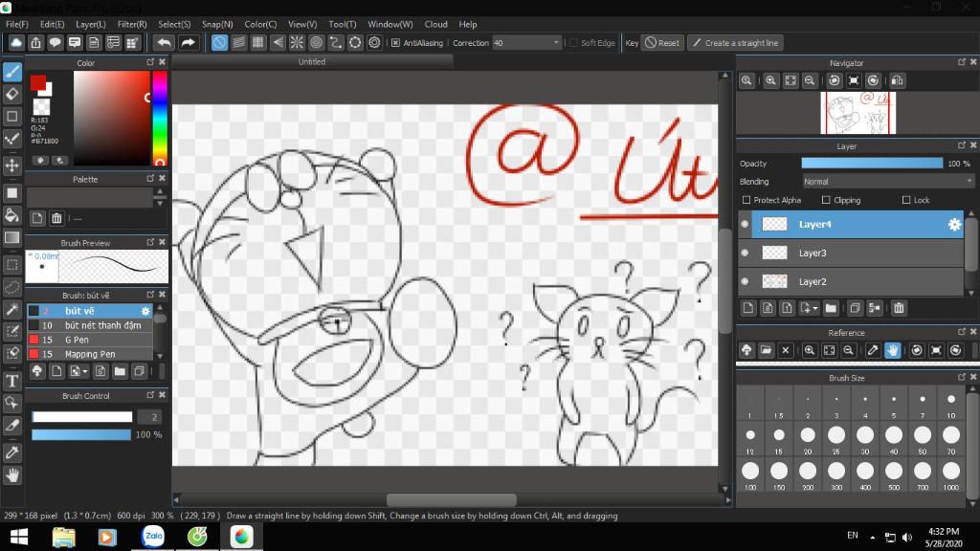The height and width of the screenshot is (551, 980).
Task: Open add brush dropdown arrow
Action: [x=85, y=372]
